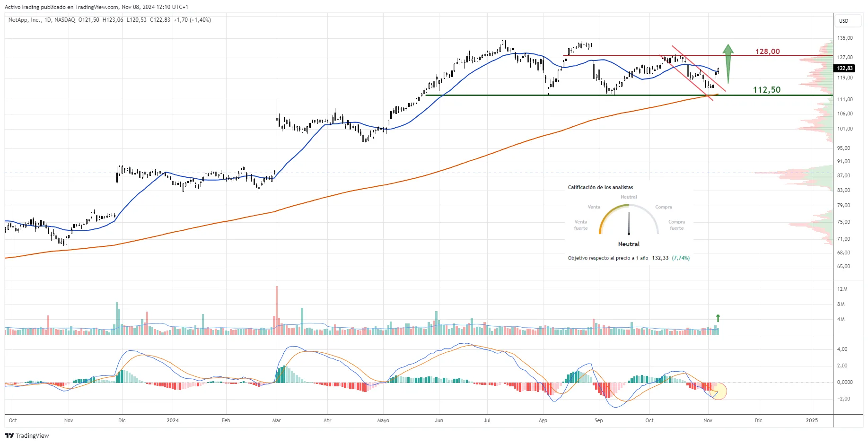Click the TradingView logo at bottom left

coord(27,435)
